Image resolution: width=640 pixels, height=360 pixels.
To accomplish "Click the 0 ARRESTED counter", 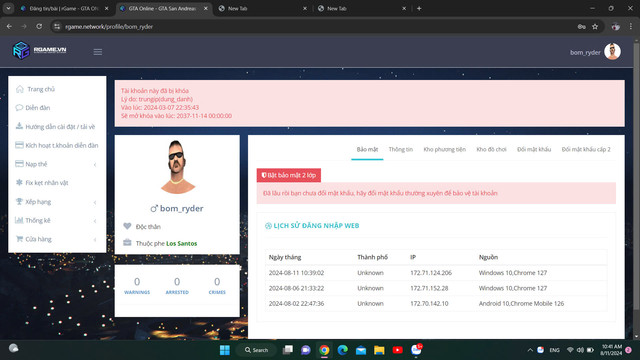I will 177,286.
